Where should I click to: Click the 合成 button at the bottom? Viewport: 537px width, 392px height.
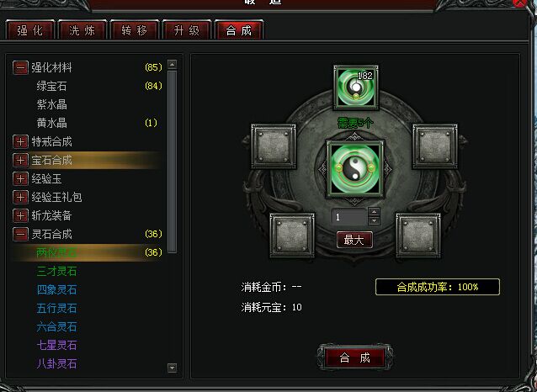coord(355,358)
